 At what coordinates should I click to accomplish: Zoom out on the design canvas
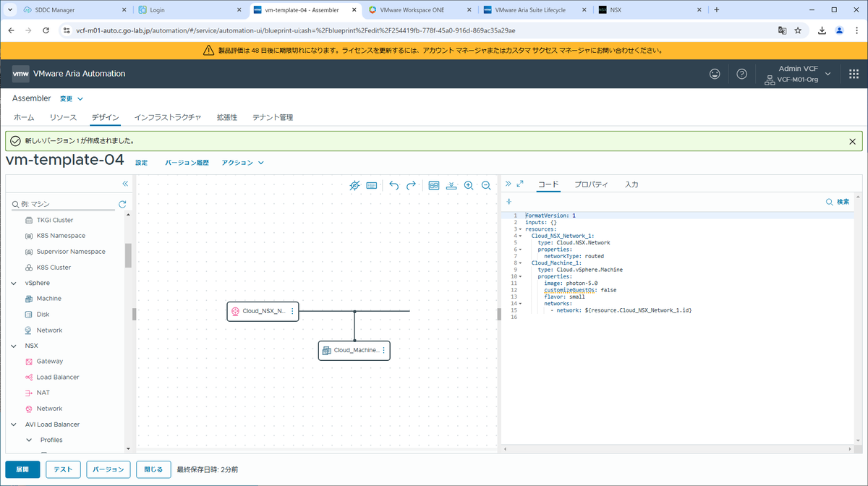tap(486, 185)
